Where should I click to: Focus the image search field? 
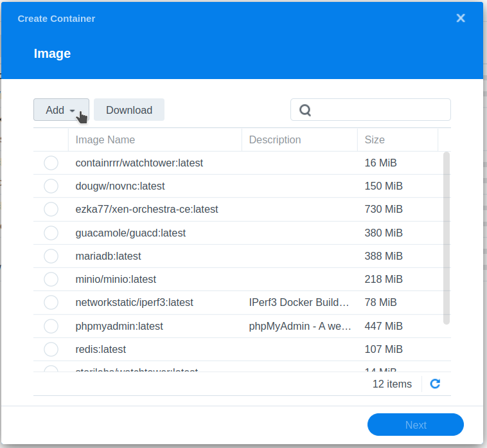coord(371,110)
